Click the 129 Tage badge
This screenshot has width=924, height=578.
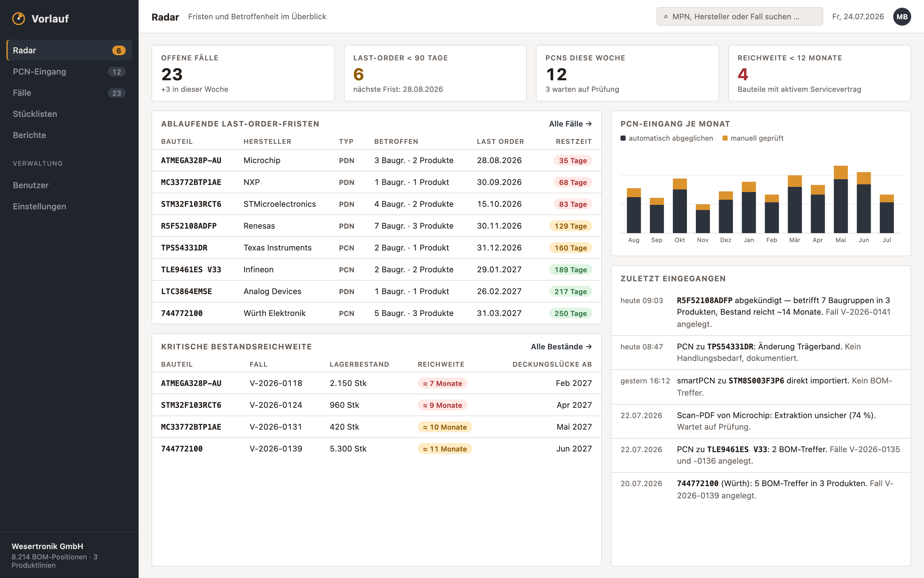click(570, 226)
